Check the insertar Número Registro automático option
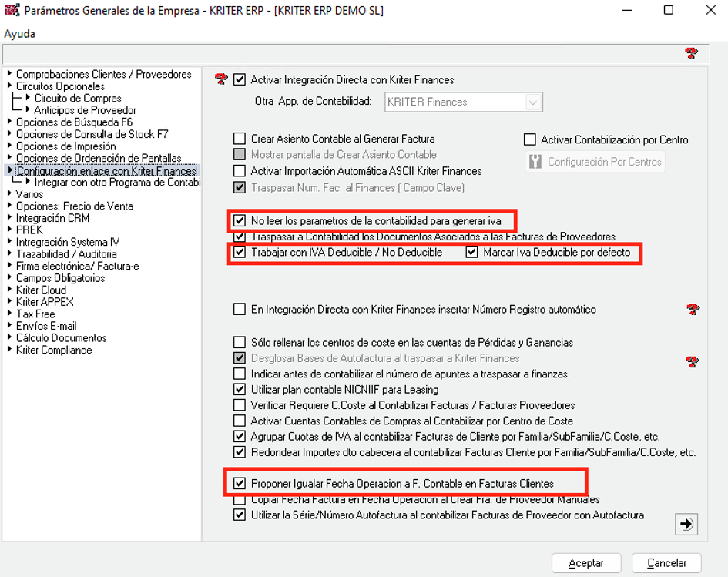The width and height of the screenshot is (728, 577). click(x=240, y=309)
